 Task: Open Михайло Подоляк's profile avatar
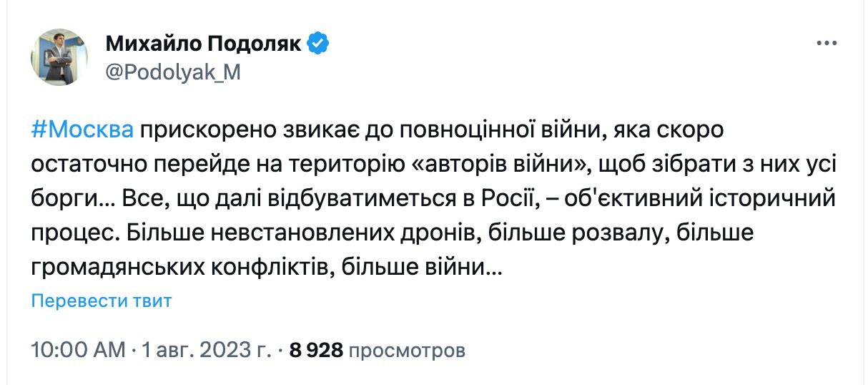click(59, 58)
